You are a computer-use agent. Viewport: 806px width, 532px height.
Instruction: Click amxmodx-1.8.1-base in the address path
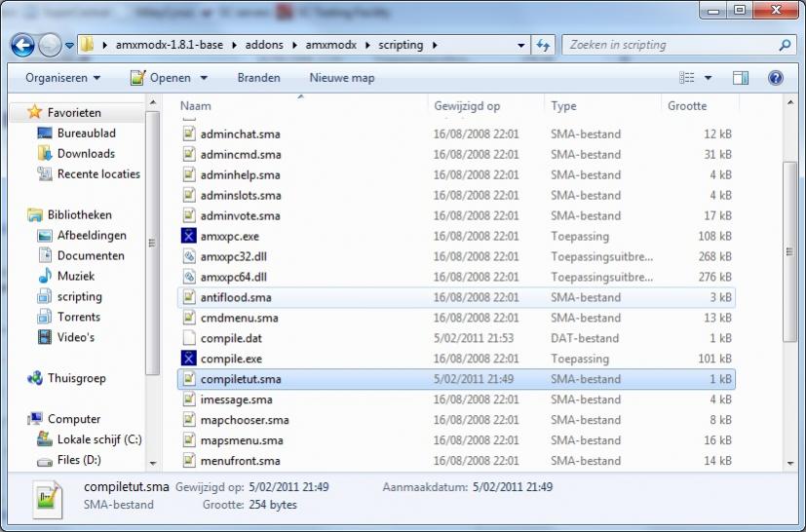point(170,45)
